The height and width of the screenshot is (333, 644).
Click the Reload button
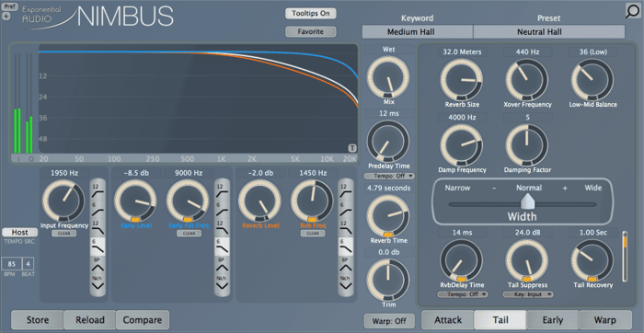pyautogui.click(x=90, y=320)
